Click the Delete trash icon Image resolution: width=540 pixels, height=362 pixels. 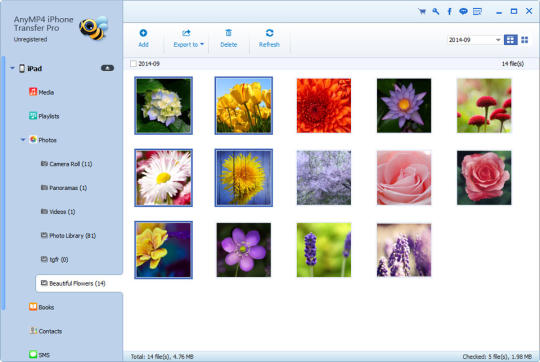pos(228,33)
